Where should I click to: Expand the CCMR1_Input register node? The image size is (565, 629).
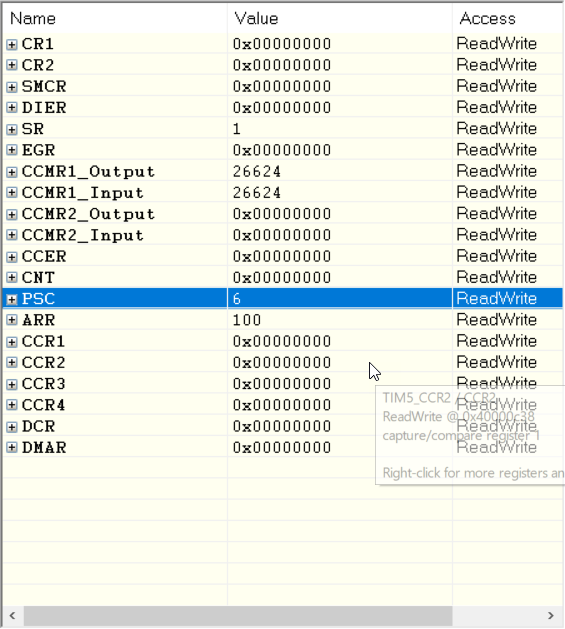pos(12,193)
